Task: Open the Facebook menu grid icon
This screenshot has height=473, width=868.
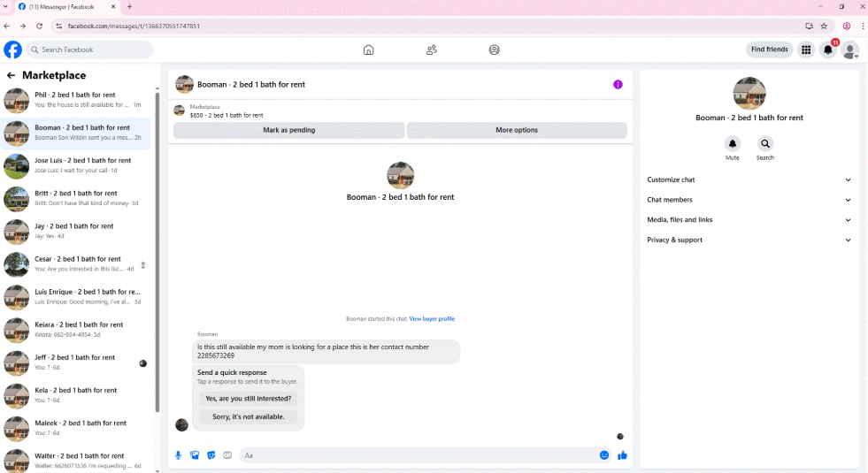Action: [x=806, y=50]
